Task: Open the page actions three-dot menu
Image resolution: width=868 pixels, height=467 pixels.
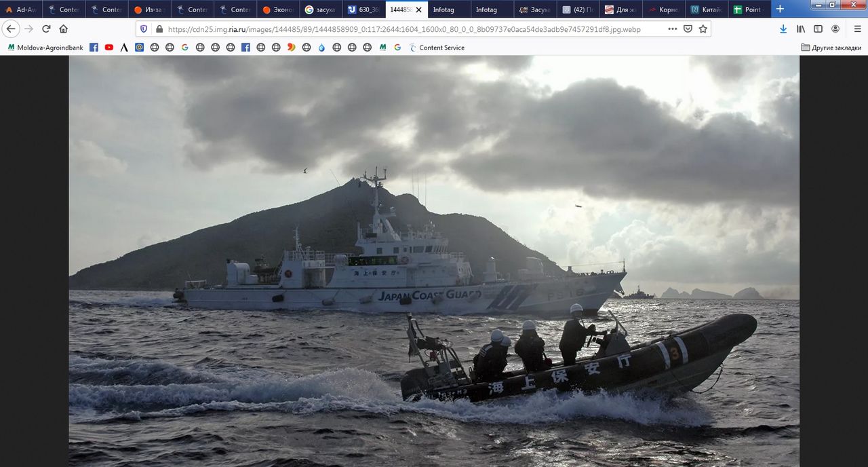Action: tap(673, 29)
